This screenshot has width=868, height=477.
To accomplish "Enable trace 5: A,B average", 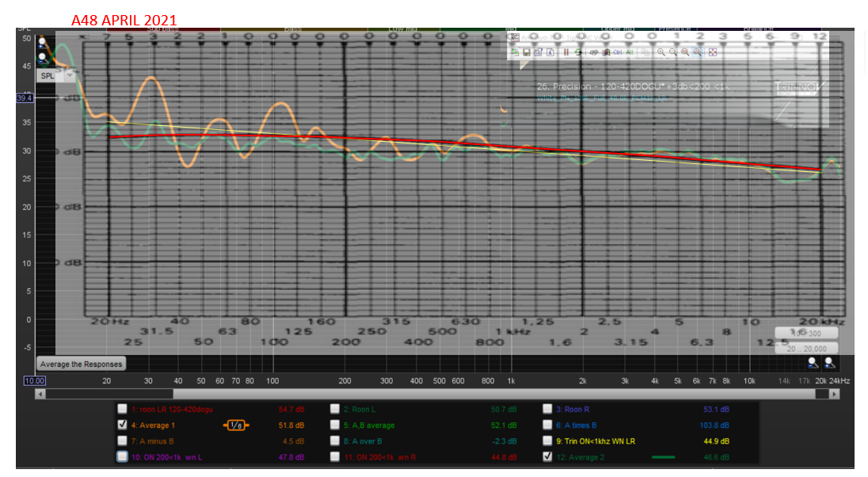I will pos(335,425).
